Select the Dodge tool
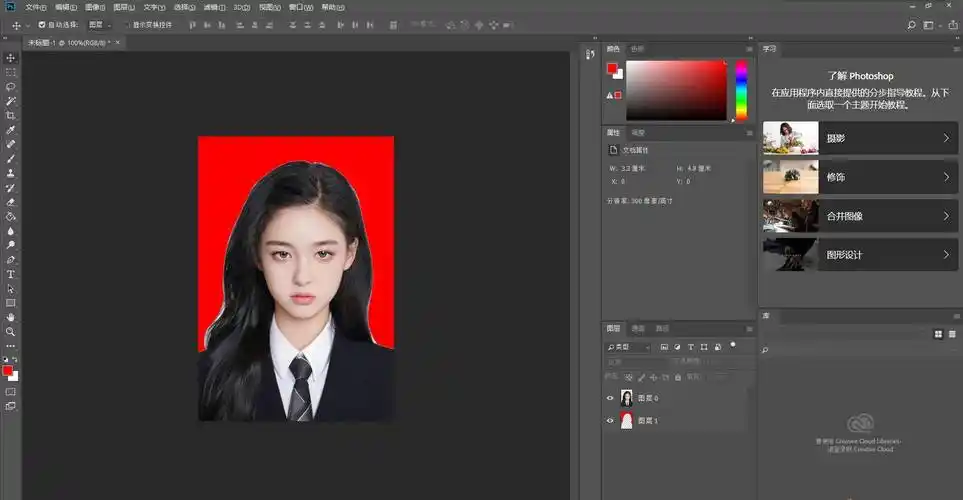The width and height of the screenshot is (963, 500). (x=10, y=246)
